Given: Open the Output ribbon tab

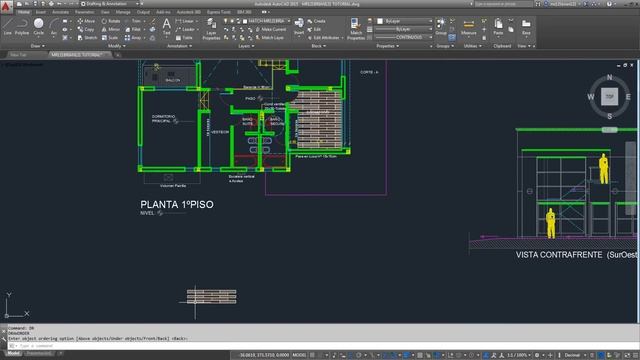Looking at the screenshot, I should (x=143, y=12).
